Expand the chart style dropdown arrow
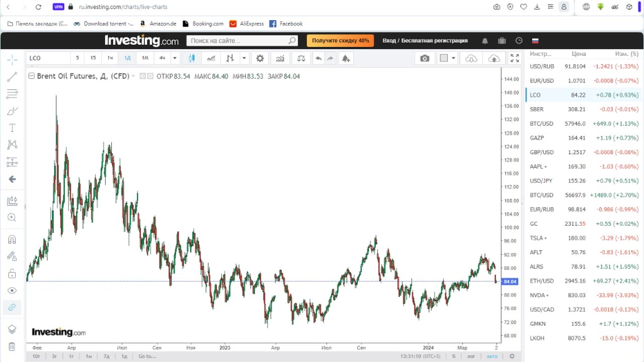Screen dimensions: 644x362 [x=244, y=58]
